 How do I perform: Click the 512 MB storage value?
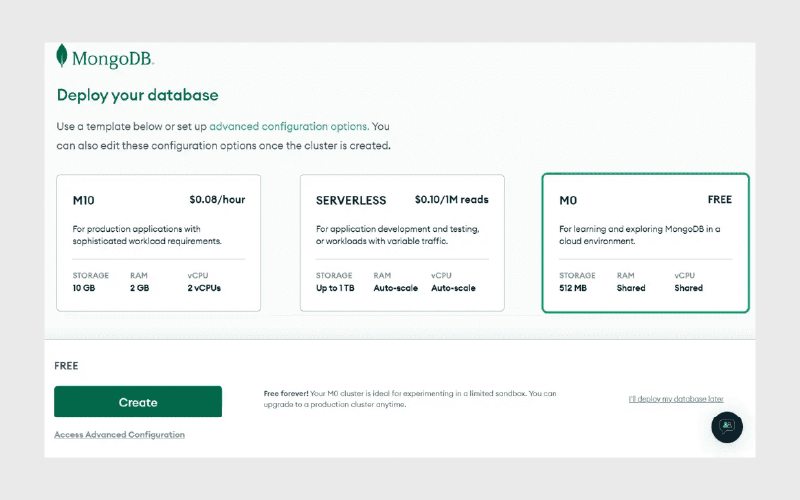tap(573, 288)
